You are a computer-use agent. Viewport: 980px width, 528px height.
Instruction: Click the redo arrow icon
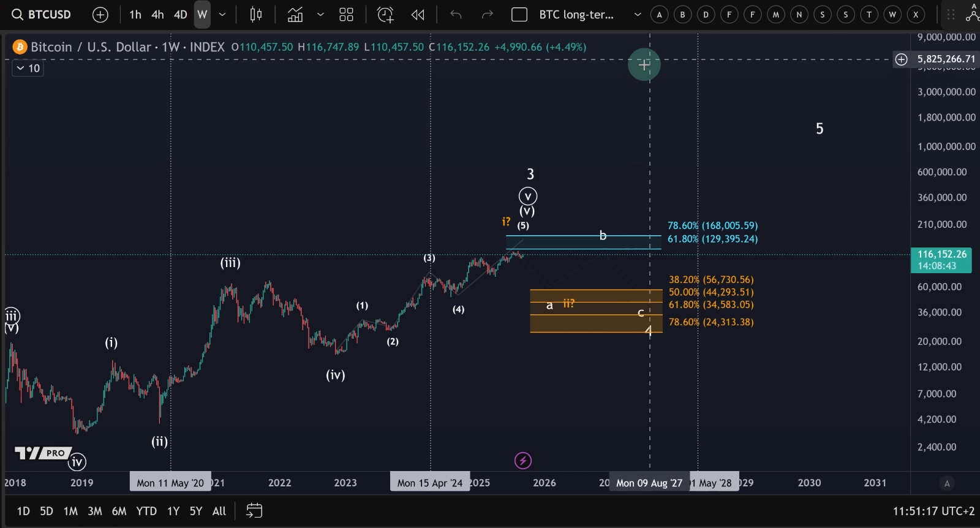pos(487,15)
